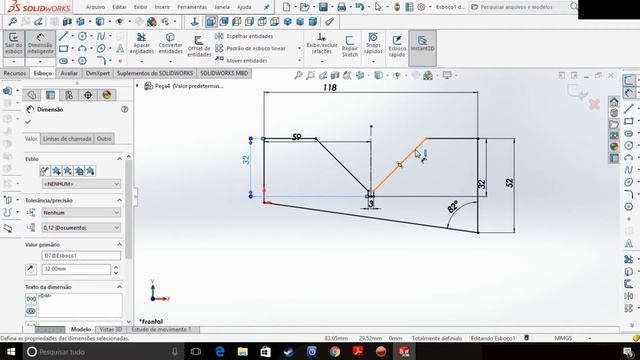Click Padrão de esboço linear

coord(250,49)
